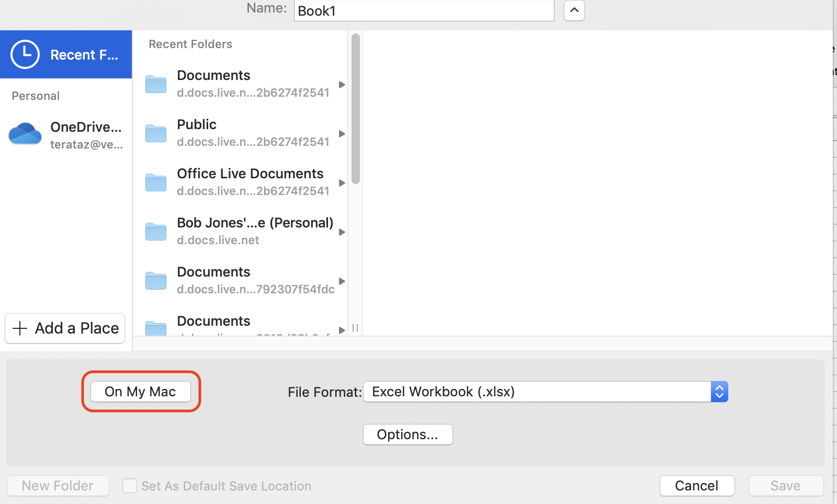
Task: Click the Recent Folders list scrollbar
Action: (x=356, y=109)
